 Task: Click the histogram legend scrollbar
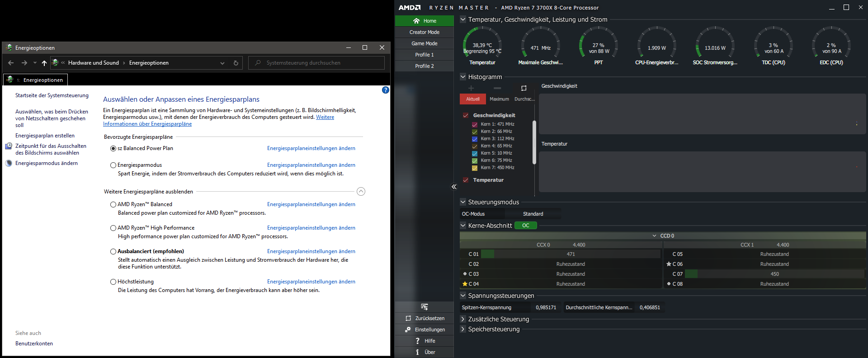click(534, 142)
